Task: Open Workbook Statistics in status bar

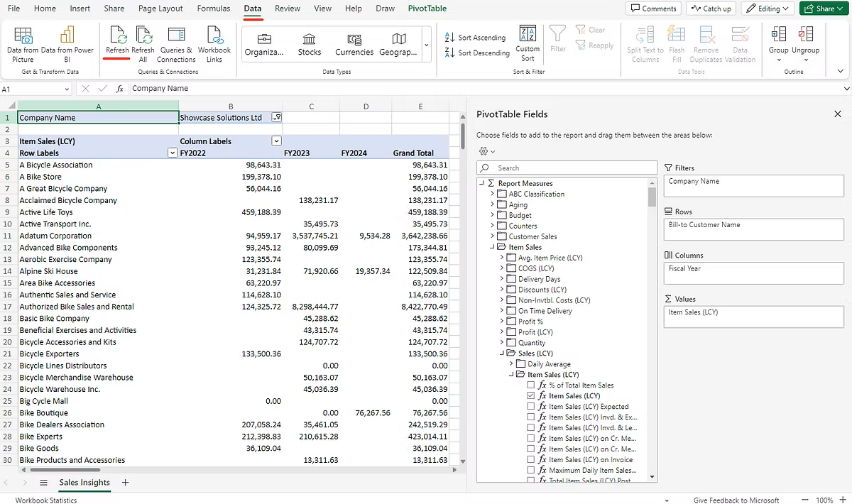Action: click(46, 500)
